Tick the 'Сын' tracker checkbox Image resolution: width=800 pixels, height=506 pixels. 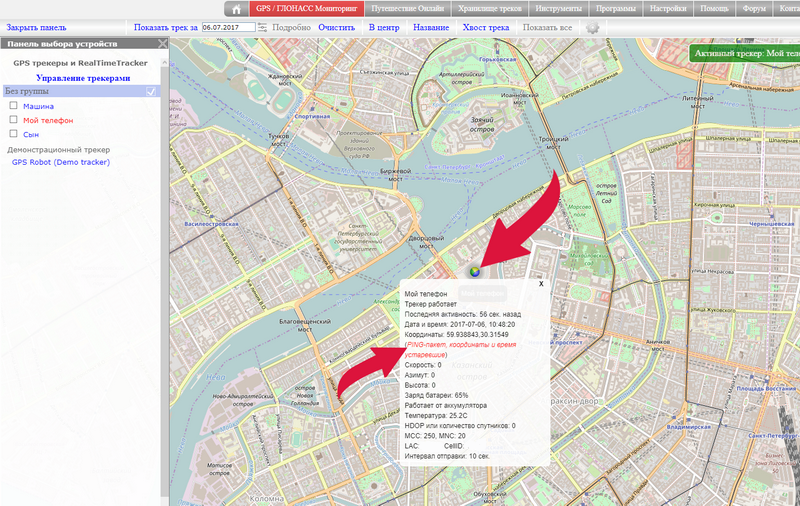click(x=13, y=133)
